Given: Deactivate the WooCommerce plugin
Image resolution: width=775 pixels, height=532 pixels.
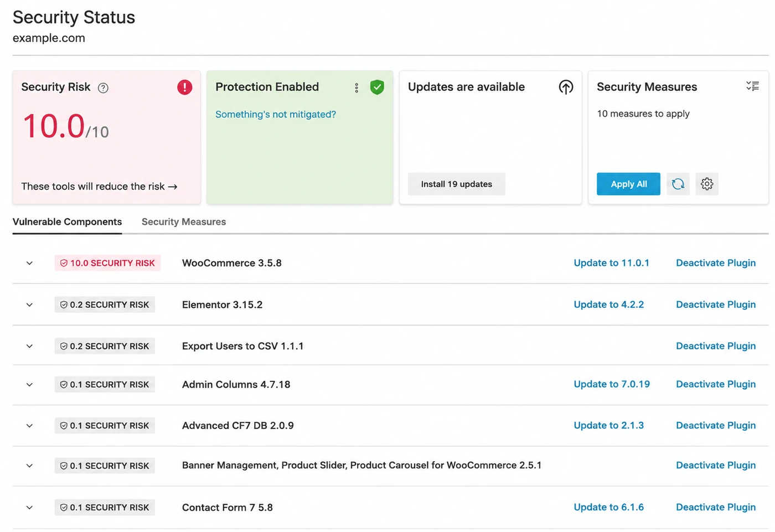Looking at the screenshot, I should click(x=716, y=263).
